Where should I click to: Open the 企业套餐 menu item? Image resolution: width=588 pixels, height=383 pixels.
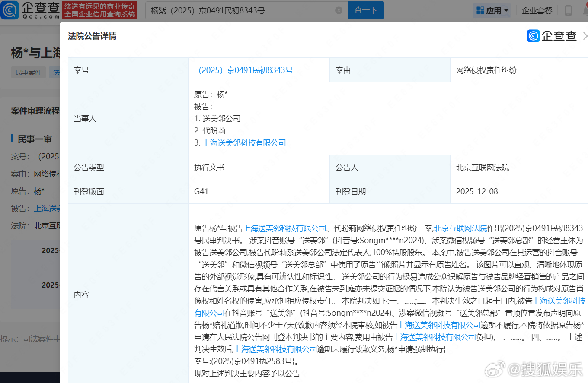(x=537, y=10)
